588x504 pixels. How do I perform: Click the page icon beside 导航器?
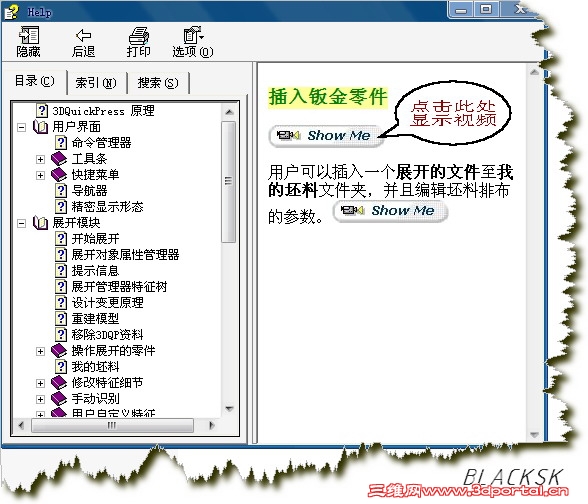pos(61,190)
